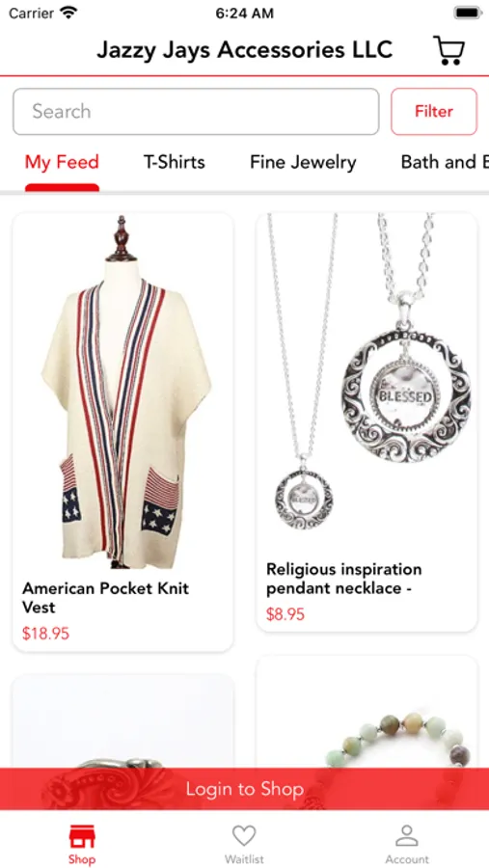Tap the battery status icon
Viewport: 489px width, 868px height.
(x=468, y=13)
